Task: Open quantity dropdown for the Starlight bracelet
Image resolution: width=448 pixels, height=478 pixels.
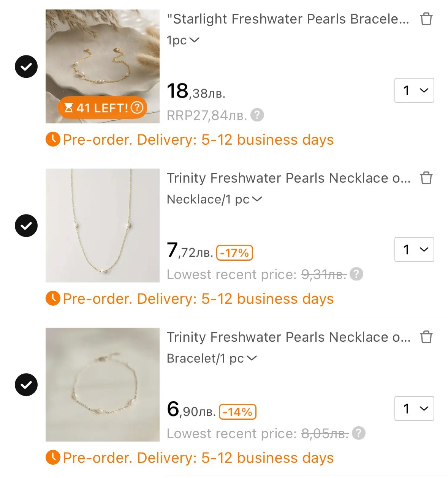Action: (414, 90)
